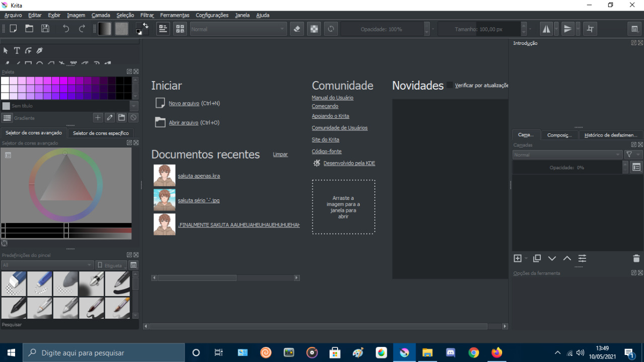Open the layers Normal blend mode dropdown
This screenshot has width=644, height=362.
click(568, 155)
